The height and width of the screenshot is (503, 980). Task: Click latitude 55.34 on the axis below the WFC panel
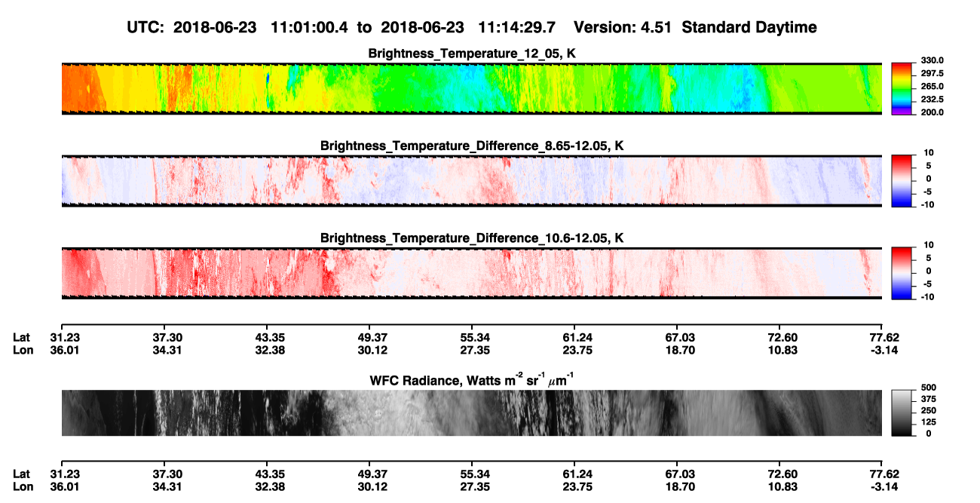tap(472, 474)
